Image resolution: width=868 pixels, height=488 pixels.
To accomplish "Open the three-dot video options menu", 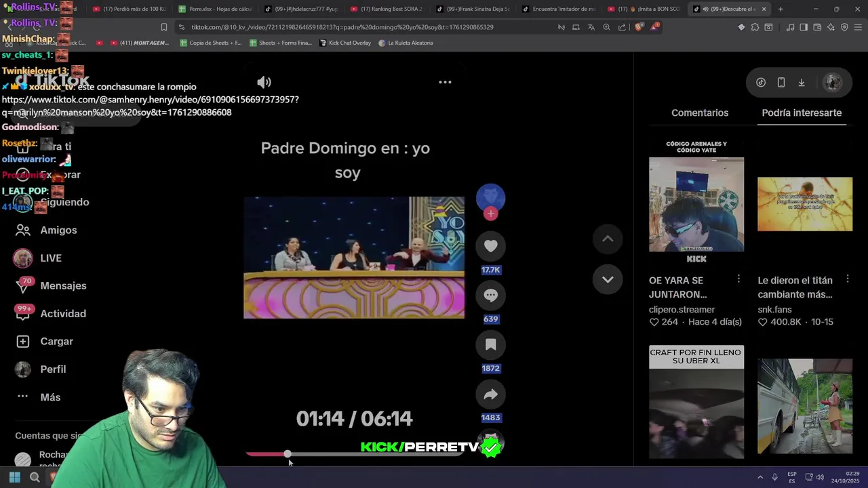I will click(x=445, y=82).
